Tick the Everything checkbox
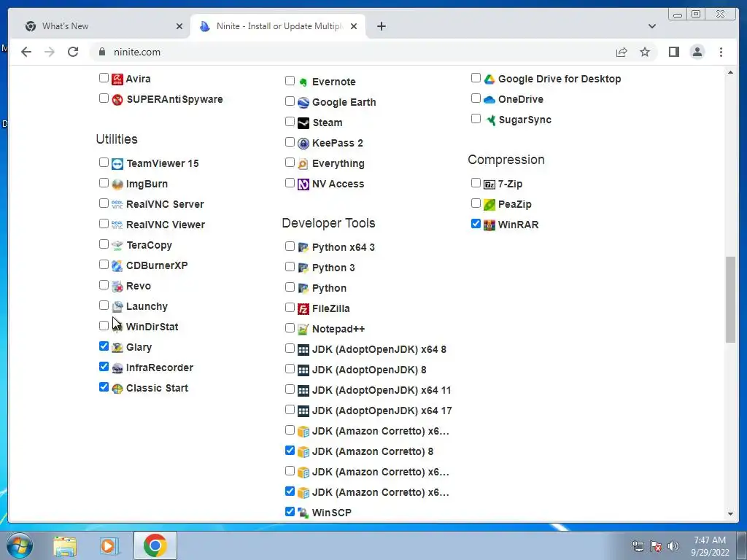Viewport: 747px width, 560px height. 290,162
